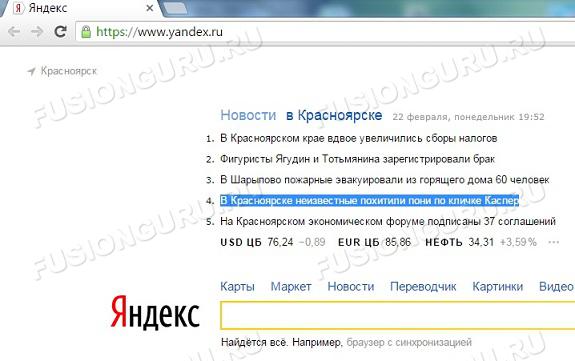
Task: Open the Новости heading link
Action: 248,115
